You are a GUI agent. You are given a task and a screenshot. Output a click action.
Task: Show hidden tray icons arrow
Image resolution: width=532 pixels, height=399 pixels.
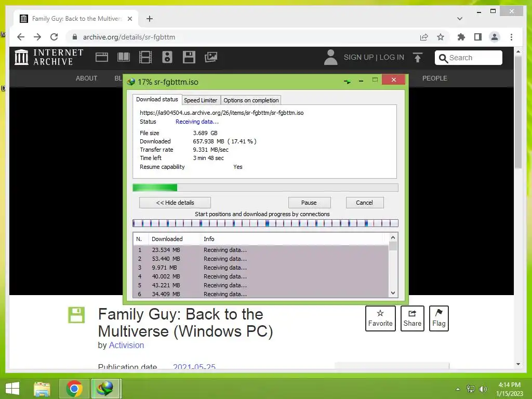(458, 389)
